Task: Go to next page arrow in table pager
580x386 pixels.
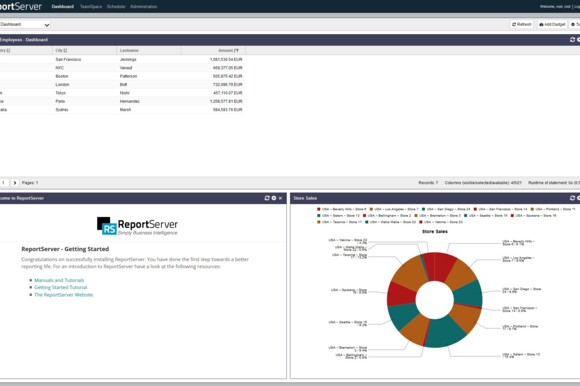Action: tap(15, 183)
